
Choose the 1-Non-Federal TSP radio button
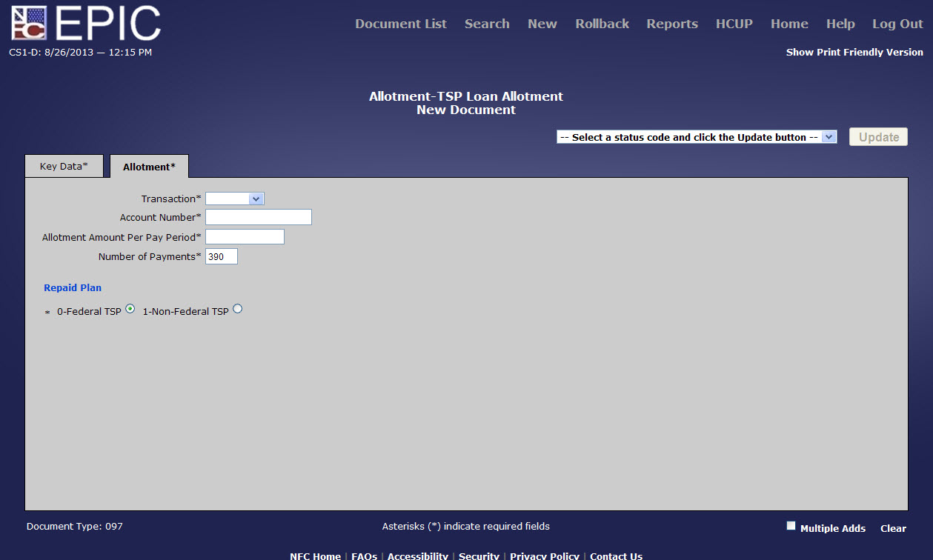pyautogui.click(x=237, y=310)
